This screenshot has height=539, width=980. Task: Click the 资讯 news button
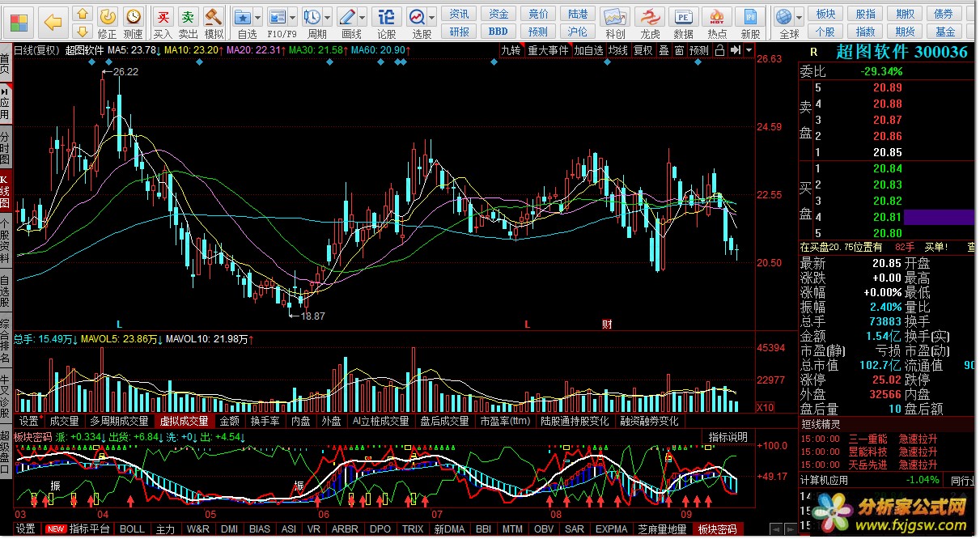pyautogui.click(x=459, y=14)
